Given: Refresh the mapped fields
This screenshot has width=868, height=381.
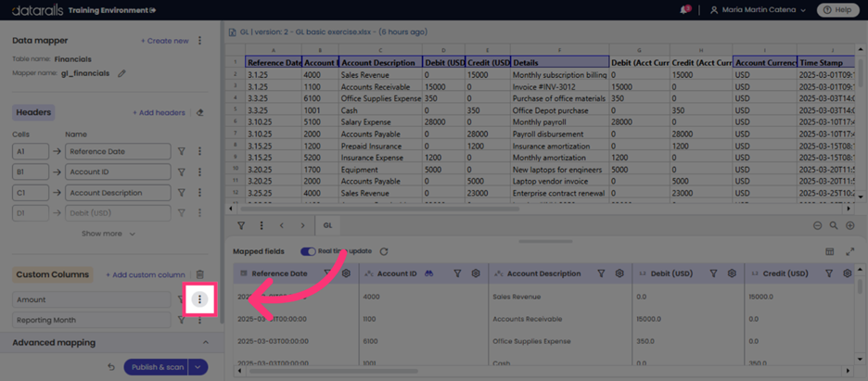Looking at the screenshot, I should (x=384, y=251).
